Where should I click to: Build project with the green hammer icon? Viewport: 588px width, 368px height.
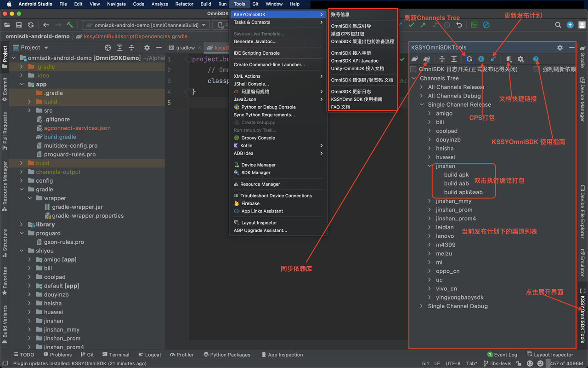point(70,25)
